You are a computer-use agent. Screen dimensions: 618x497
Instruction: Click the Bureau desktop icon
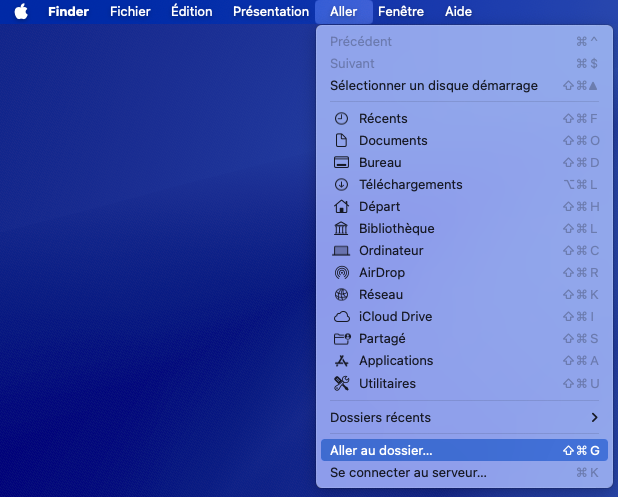click(x=341, y=163)
